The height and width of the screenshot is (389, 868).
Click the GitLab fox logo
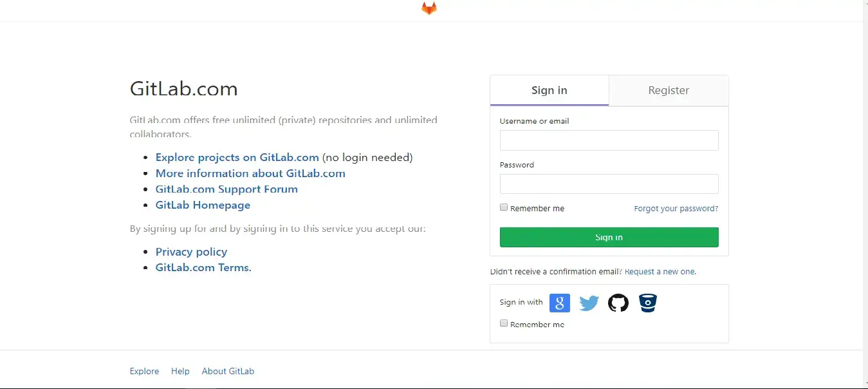(429, 9)
